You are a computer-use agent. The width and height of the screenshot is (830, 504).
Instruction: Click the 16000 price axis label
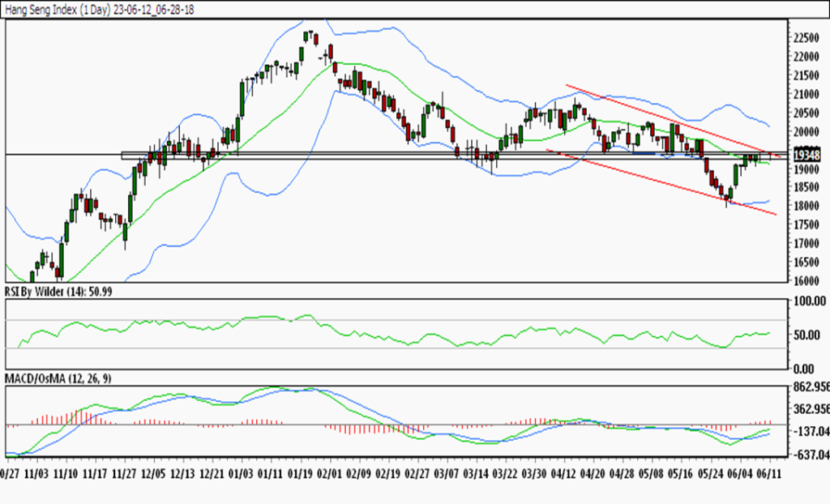[806, 280]
